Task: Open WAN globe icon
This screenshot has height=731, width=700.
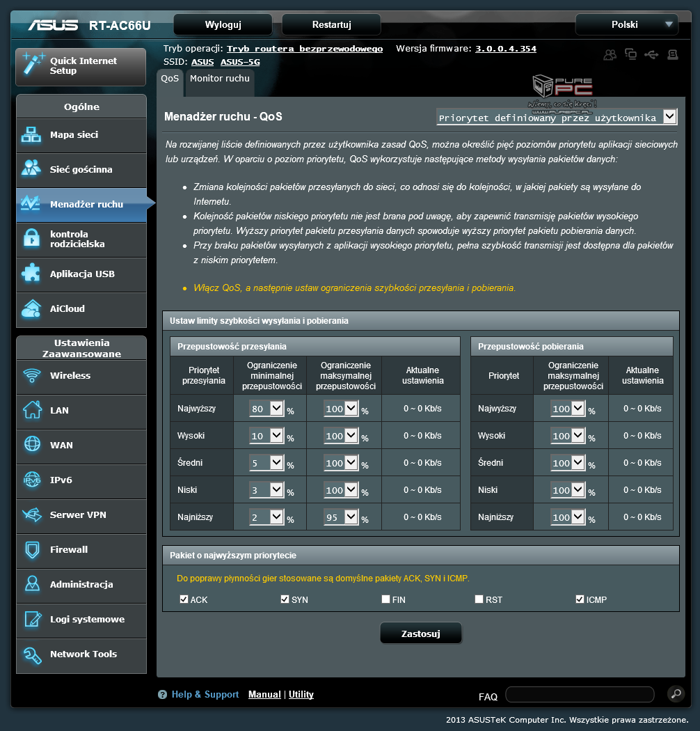Action: coord(32,444)
